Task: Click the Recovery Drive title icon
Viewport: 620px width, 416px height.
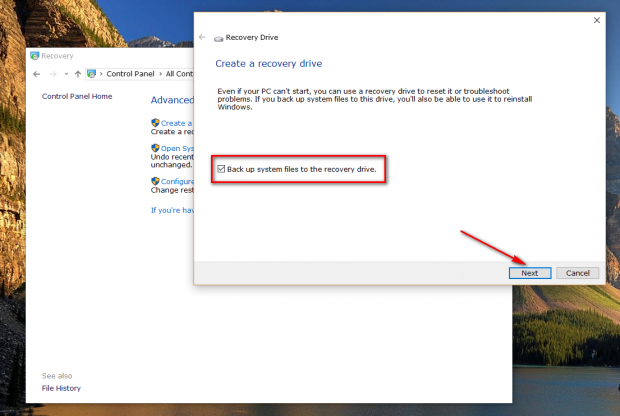Action: [218, 38]
